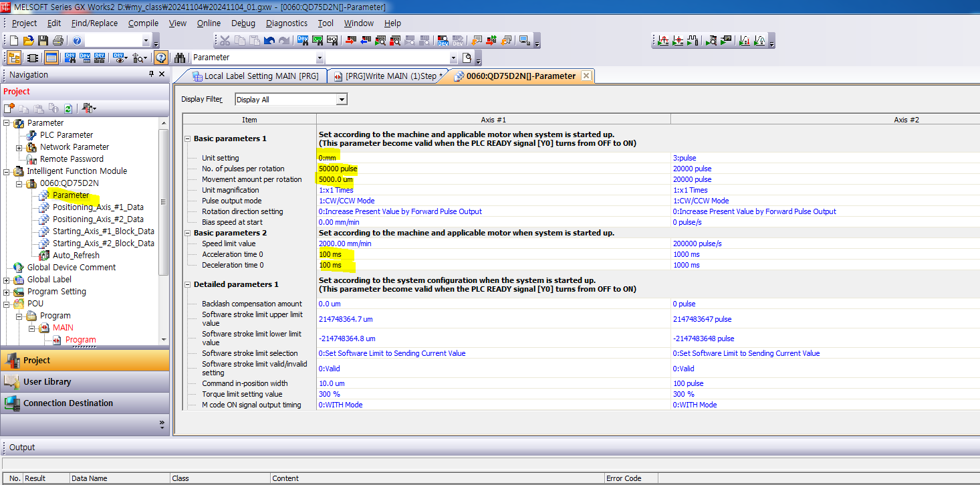Expand the Global Label tree node
The height and width of the screenshot is (485, 980).
point(7,280)
